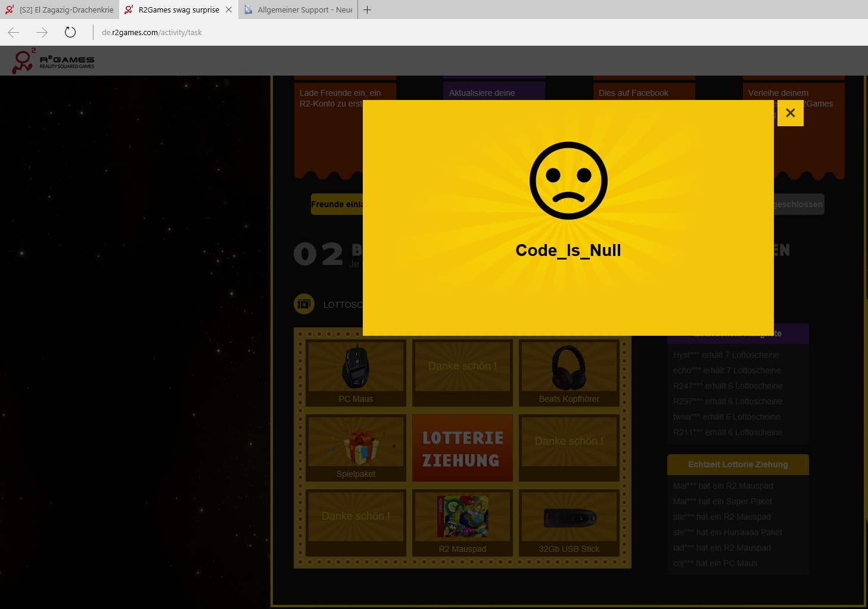Refresh the page

70,33
